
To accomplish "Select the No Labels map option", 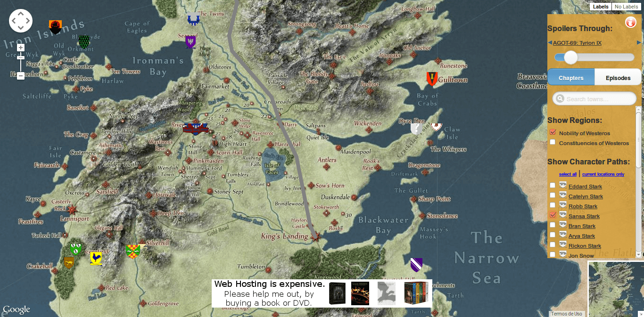I will pos(626,7).
